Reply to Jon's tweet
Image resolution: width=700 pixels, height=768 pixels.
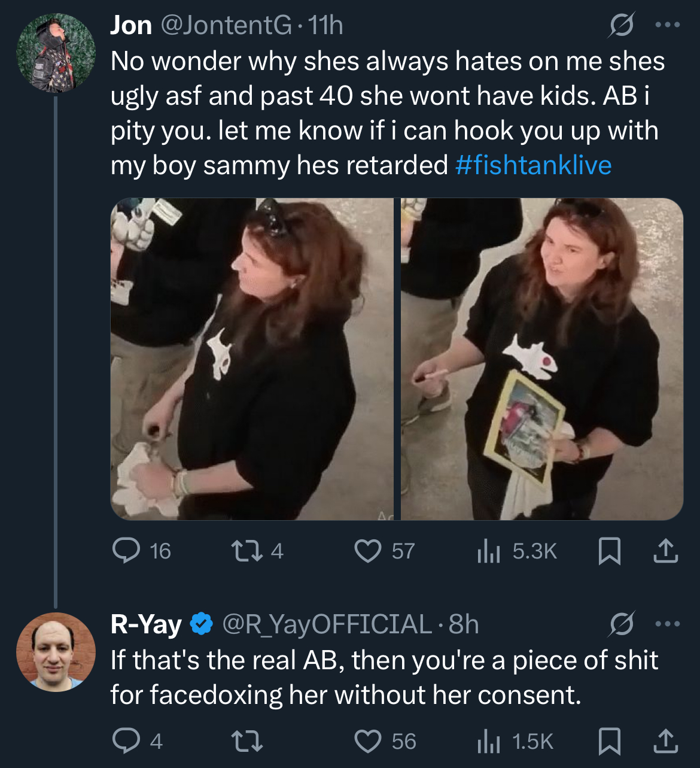click(x=126, y=551)
